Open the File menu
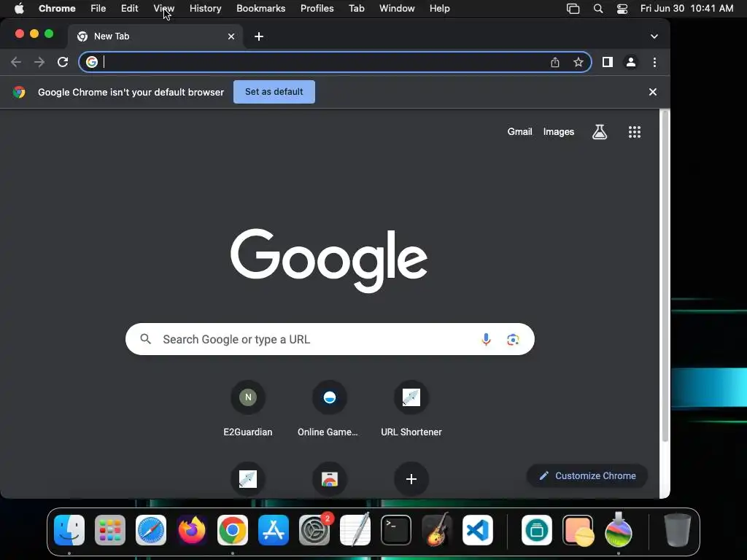Viewport: 747px width, 560px height. tap(98, 9)
